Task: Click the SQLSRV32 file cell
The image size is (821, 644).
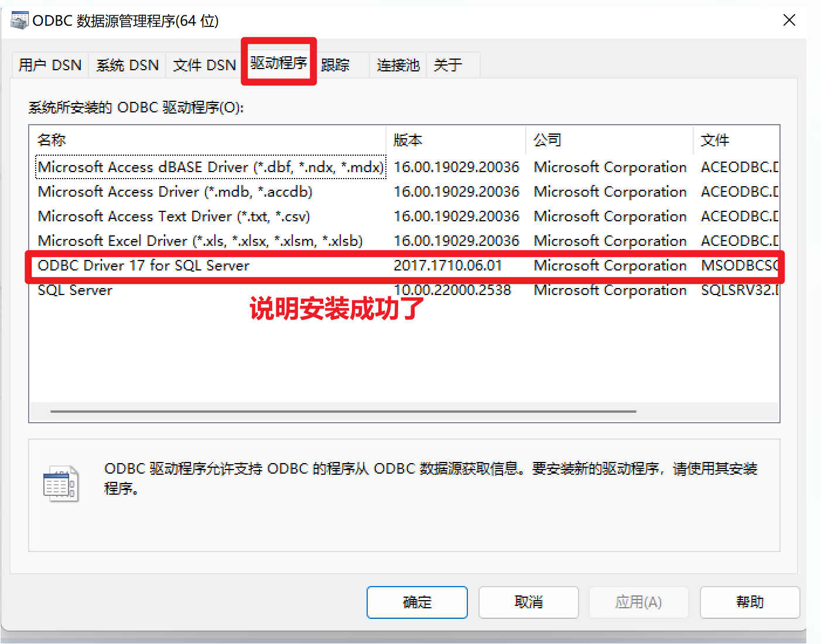Action: pos(740,290)
